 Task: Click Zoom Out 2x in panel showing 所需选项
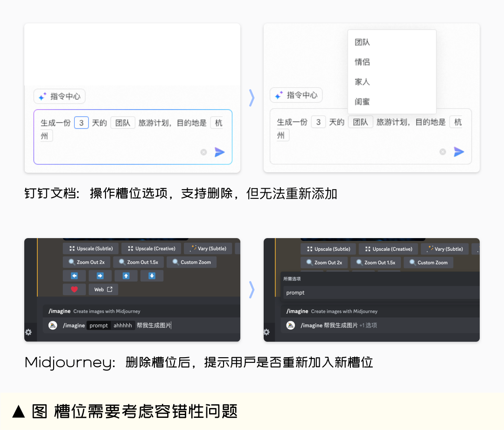click(x=324, y=262)
